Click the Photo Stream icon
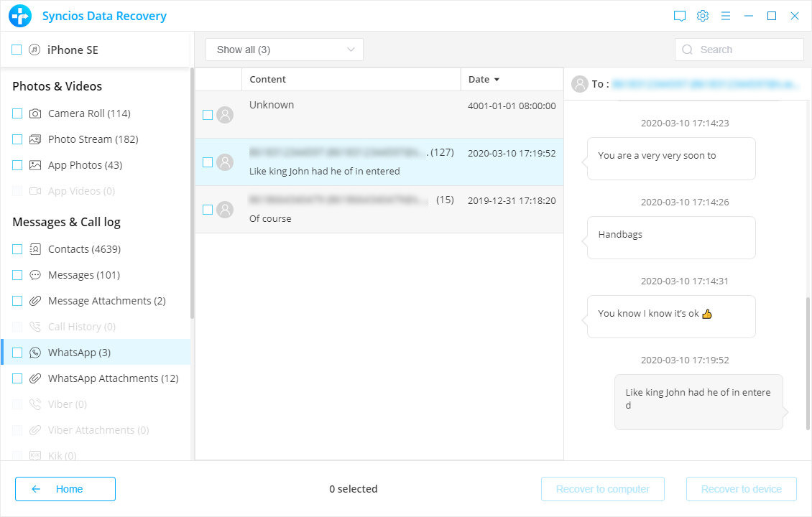 [x=34, y=139]
